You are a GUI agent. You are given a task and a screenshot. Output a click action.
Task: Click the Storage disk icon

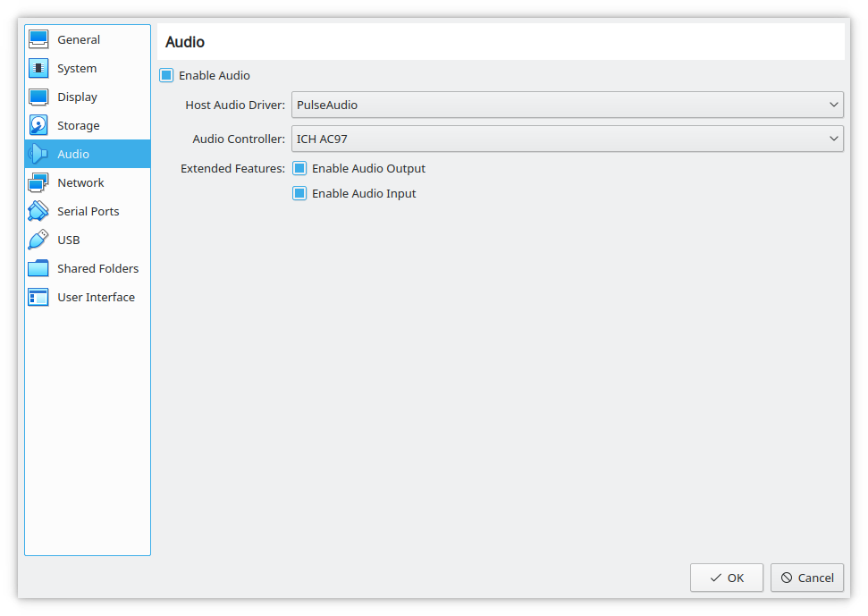pyautogui.click(x=38, y=126)
